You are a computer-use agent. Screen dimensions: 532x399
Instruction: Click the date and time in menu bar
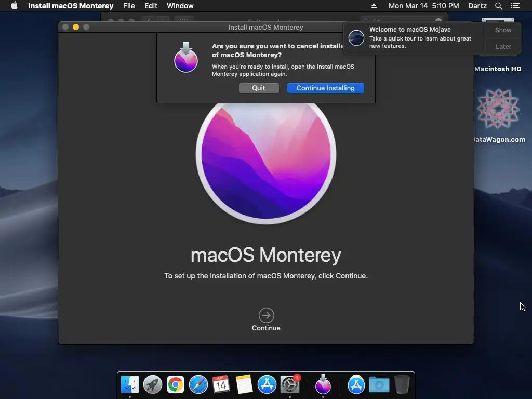pos(423,6)
